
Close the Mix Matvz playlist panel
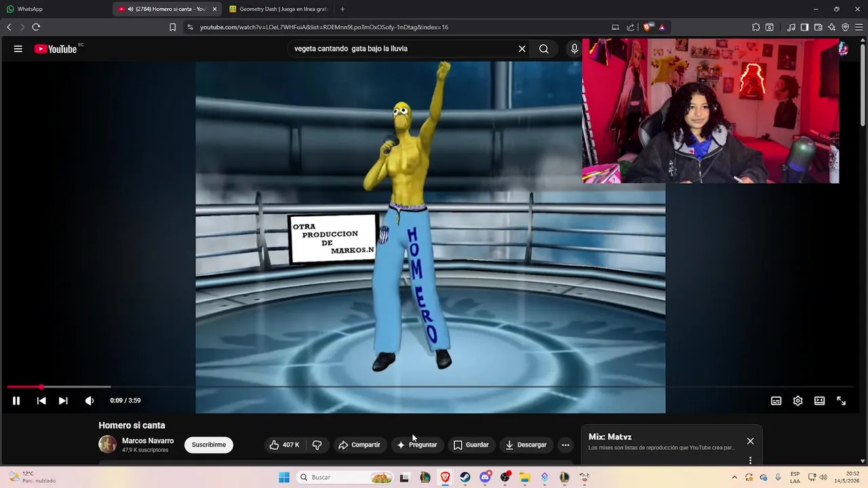click(750, 441)
